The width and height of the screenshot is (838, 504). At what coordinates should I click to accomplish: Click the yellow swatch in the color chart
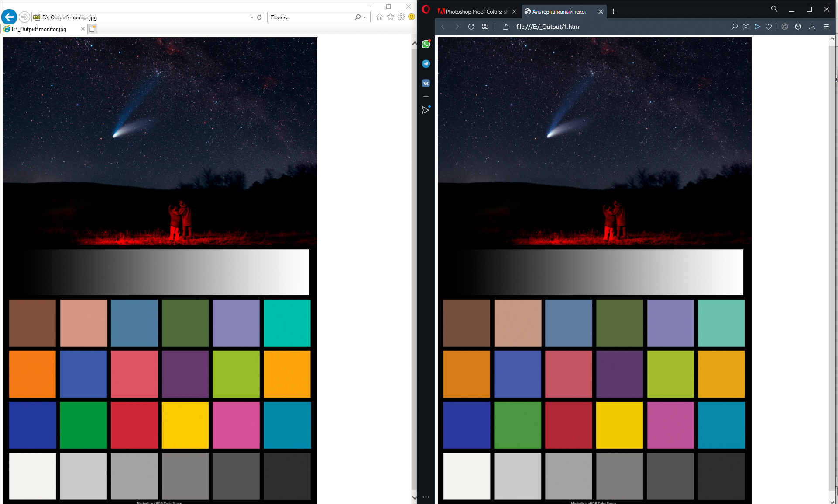185,425
